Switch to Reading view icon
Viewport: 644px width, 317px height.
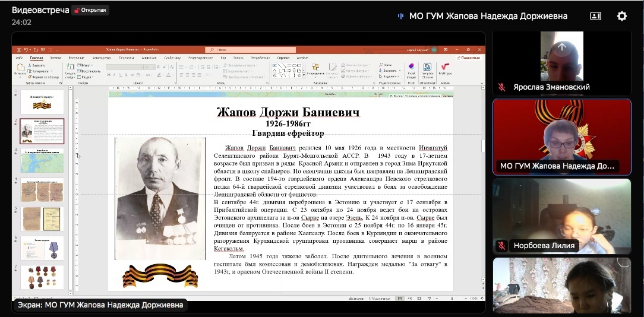tap(419, 299)
